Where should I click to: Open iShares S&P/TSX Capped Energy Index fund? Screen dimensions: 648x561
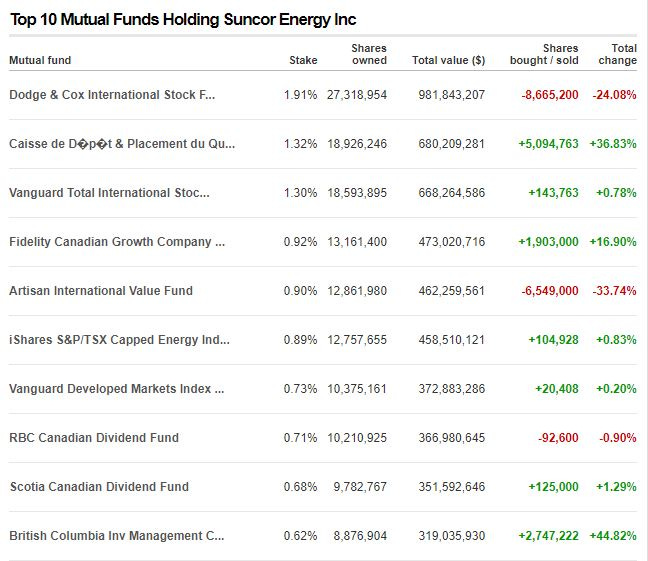119,340
